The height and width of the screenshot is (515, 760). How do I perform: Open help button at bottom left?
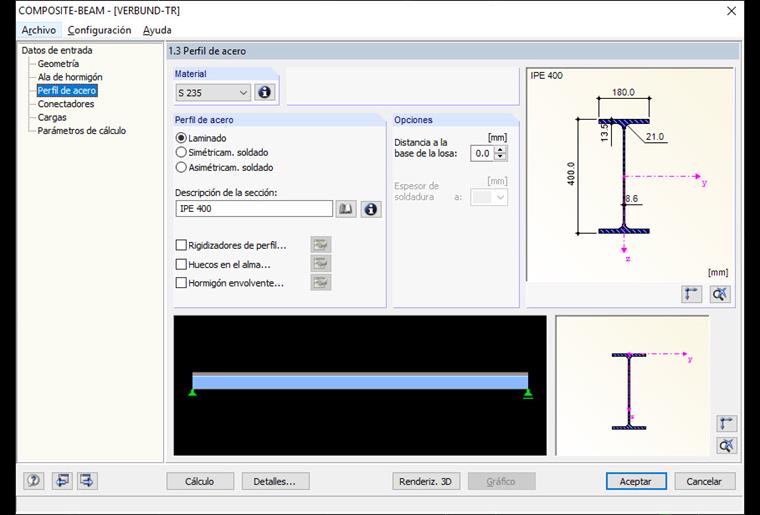pyautogui.click(x=34, y=481)
